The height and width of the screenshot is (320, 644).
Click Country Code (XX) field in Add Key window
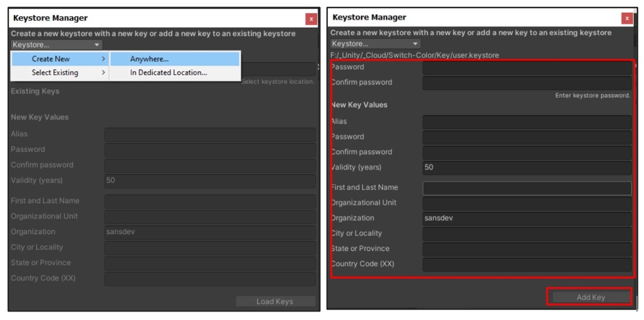(527, 264)
